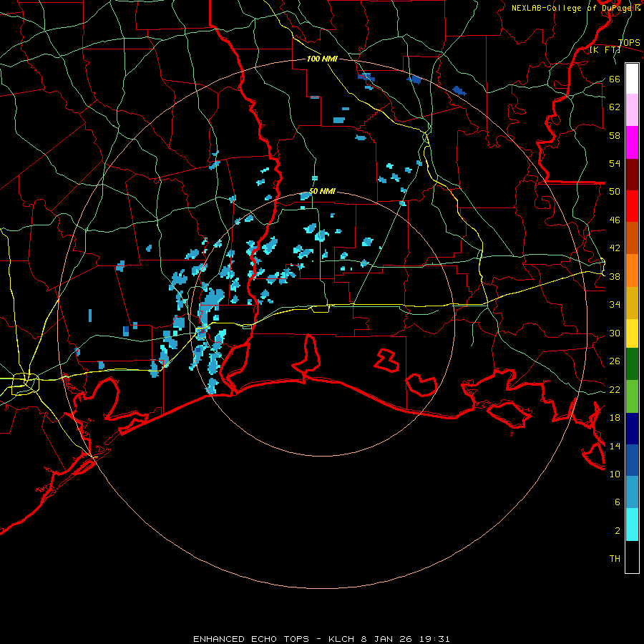Click the 42 value on the legend
Screen dimensions: 644x644
coord(615,248)
